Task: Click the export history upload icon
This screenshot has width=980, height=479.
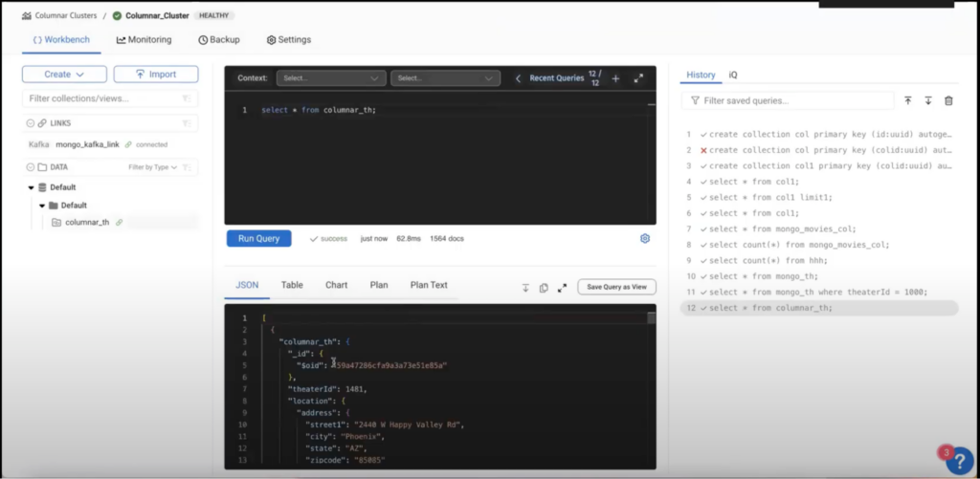Action: (907, 100)
